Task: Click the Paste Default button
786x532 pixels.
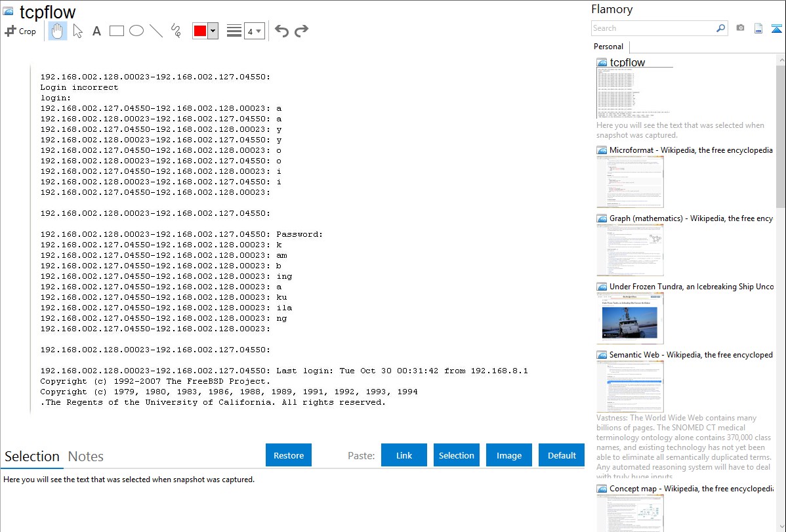Action: click(x=562, y=455)
